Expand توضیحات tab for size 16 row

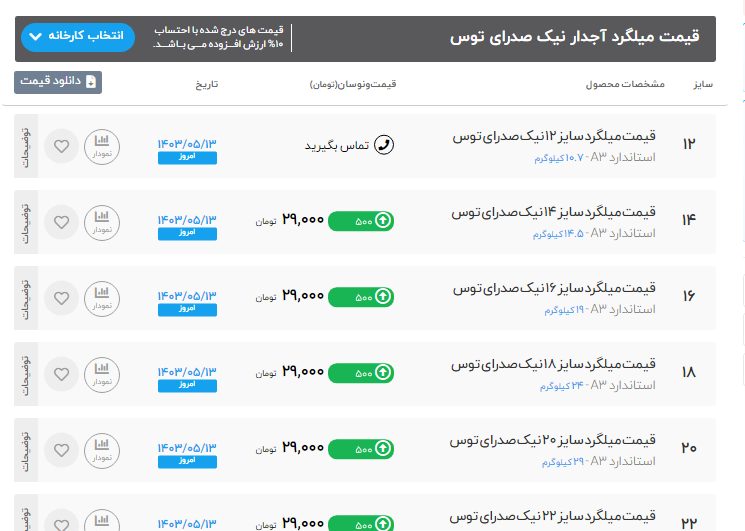click(26, 297)
